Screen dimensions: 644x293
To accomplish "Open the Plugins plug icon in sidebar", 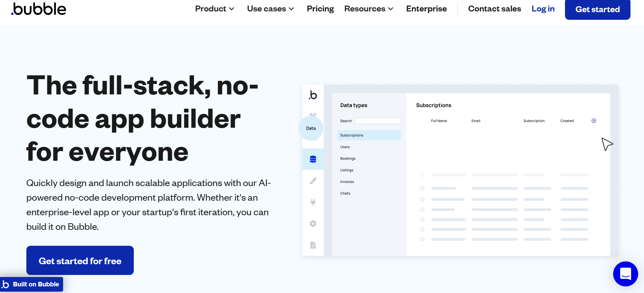I will coord(313,202).
